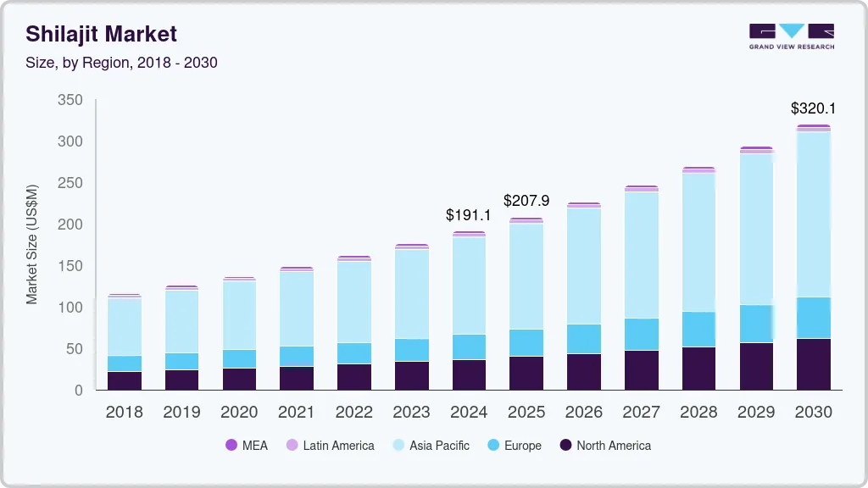This screenshot has height=488, width=868.
Task: Toggle the North America legend label
Action: [x=614, y=445]
